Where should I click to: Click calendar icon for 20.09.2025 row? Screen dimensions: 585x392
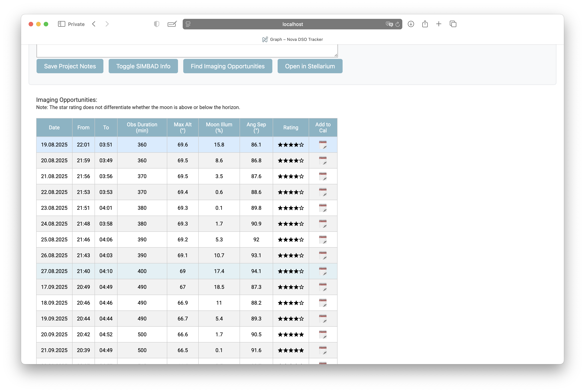pos(323,335)
